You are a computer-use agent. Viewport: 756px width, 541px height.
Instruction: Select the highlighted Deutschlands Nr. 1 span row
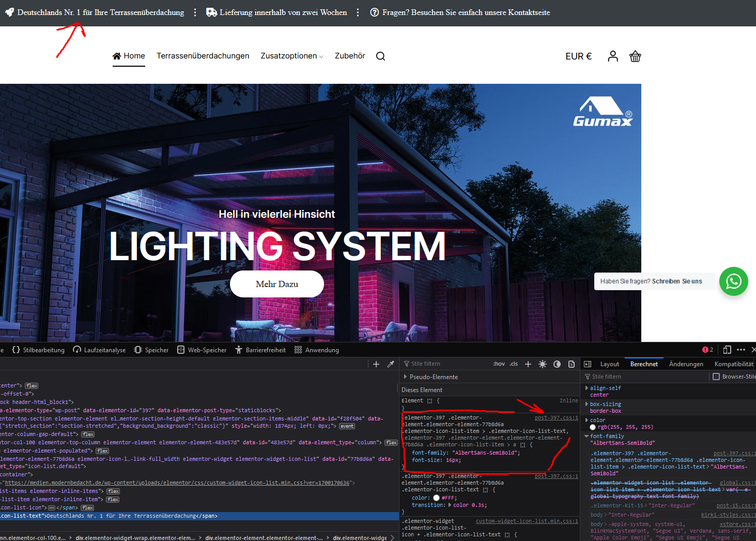coord(199,516)
